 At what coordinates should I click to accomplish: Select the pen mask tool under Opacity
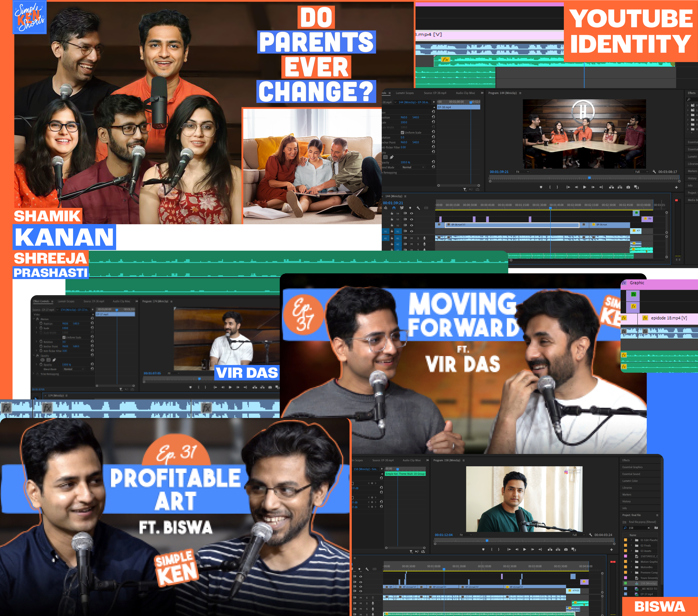tap(392, 157)
